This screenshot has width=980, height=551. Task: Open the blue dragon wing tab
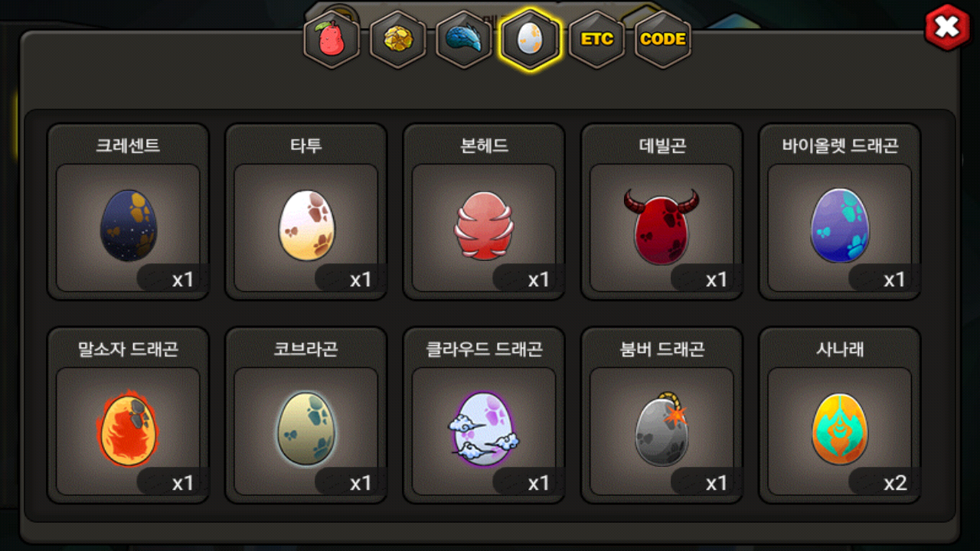pos(464,39)
